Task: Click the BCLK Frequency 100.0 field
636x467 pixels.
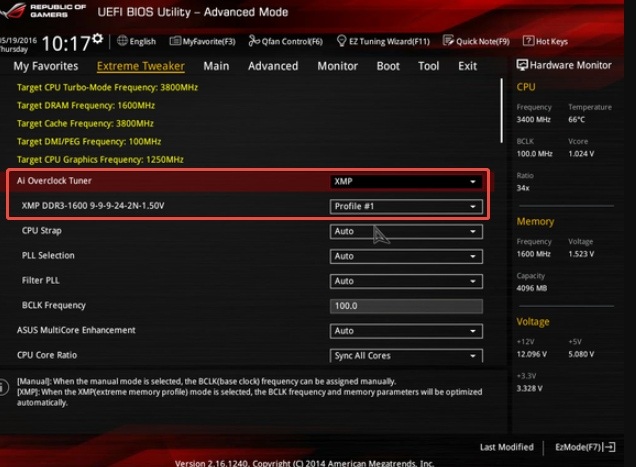Action: click(x=406, y=306)
